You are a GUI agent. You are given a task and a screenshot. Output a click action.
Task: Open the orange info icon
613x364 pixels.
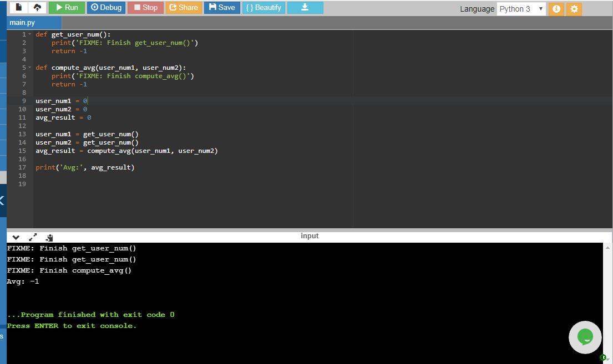556,9
